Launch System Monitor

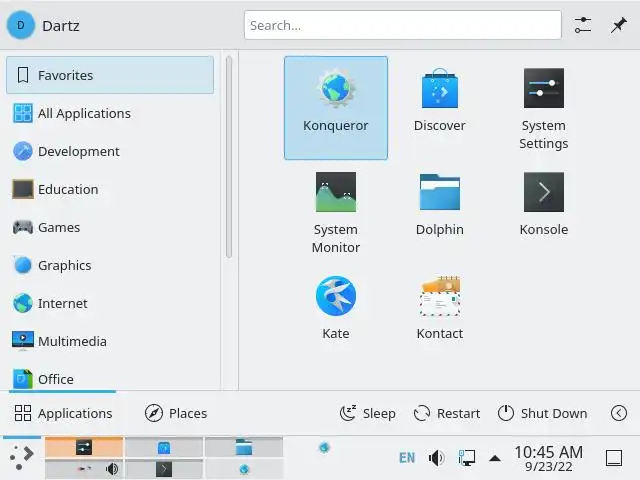[x=336, y=213]
